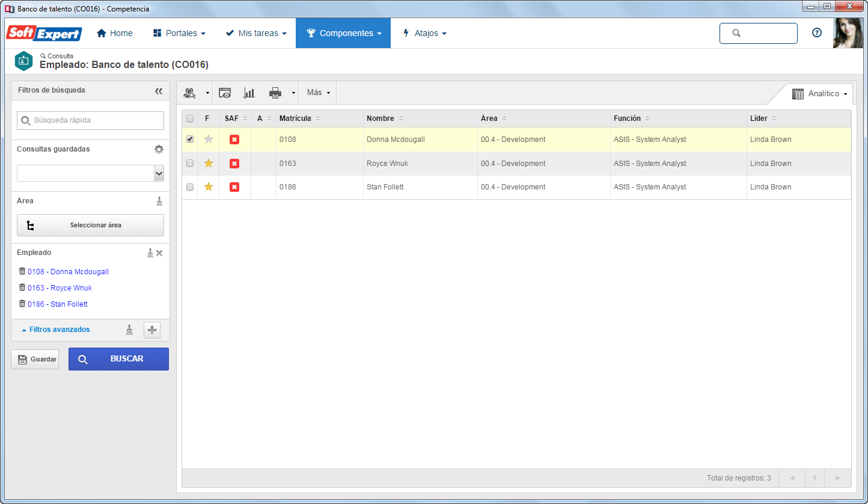Remove 0163 - Royce Wnuk trash icon
The width and height of the screenshot is (868, 504).
tap(22, 287)
